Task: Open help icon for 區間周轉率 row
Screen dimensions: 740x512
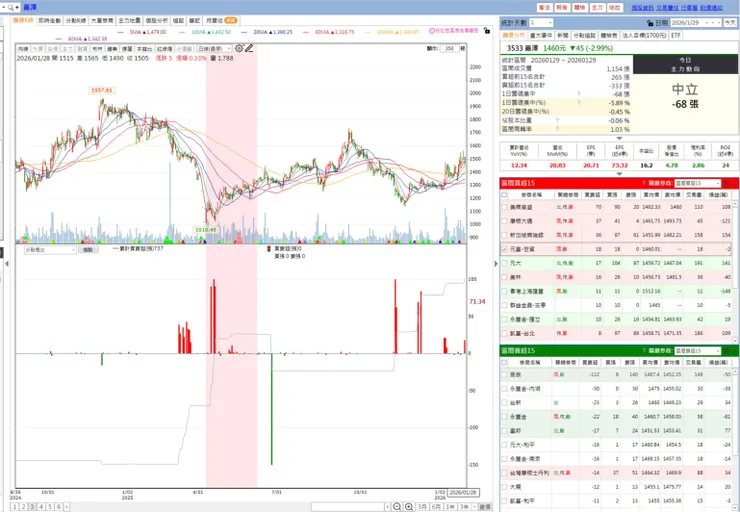Action: pyautogui.click(x=557, y=129)
